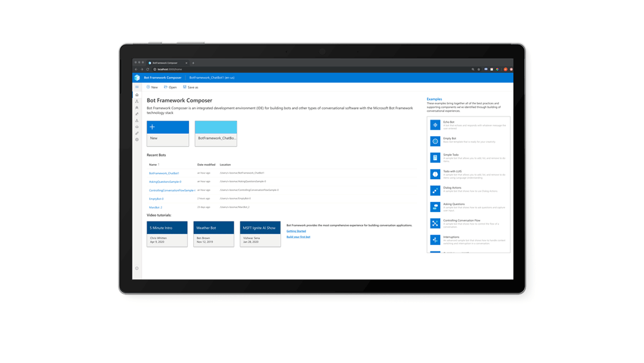Click /Users/v-bosmar/EmptyBot-0 location text

point(235,199)
